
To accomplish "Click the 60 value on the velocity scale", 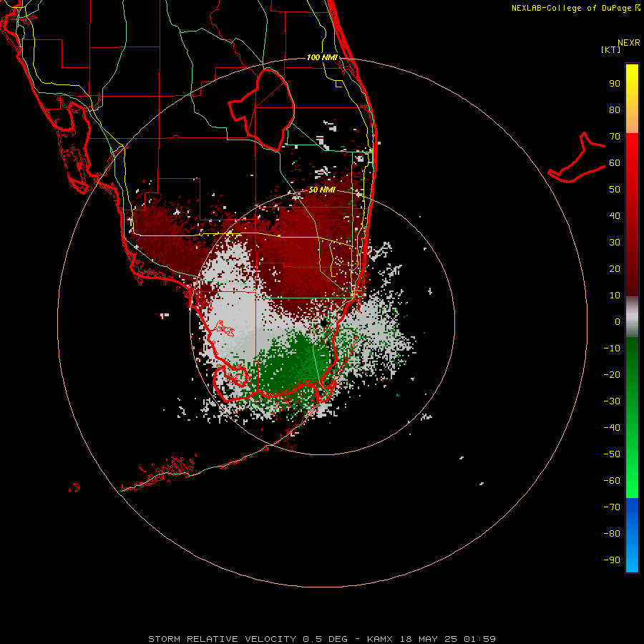I will click(x=615, y=163).
